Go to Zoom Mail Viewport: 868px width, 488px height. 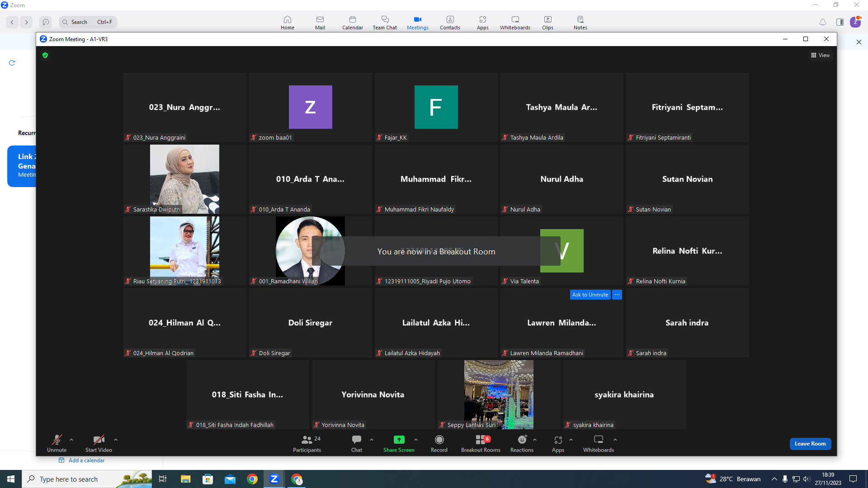[320, 22]
